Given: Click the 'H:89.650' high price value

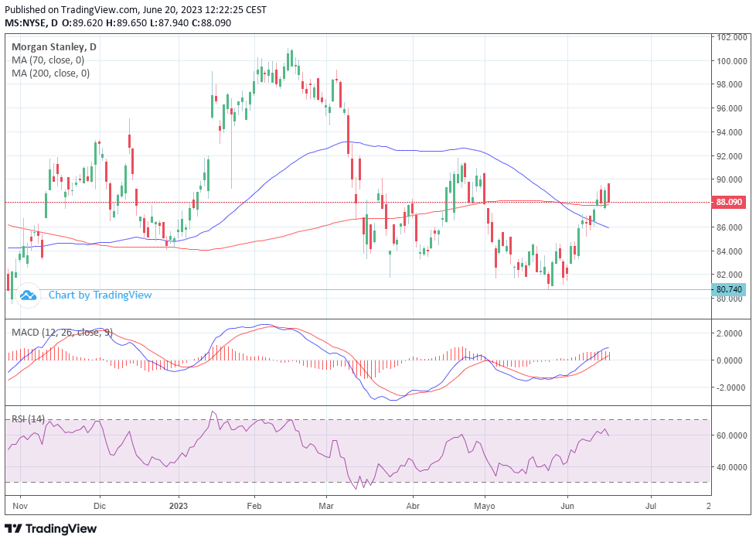Looking at the screenshot, I should [x=126, y=22].
